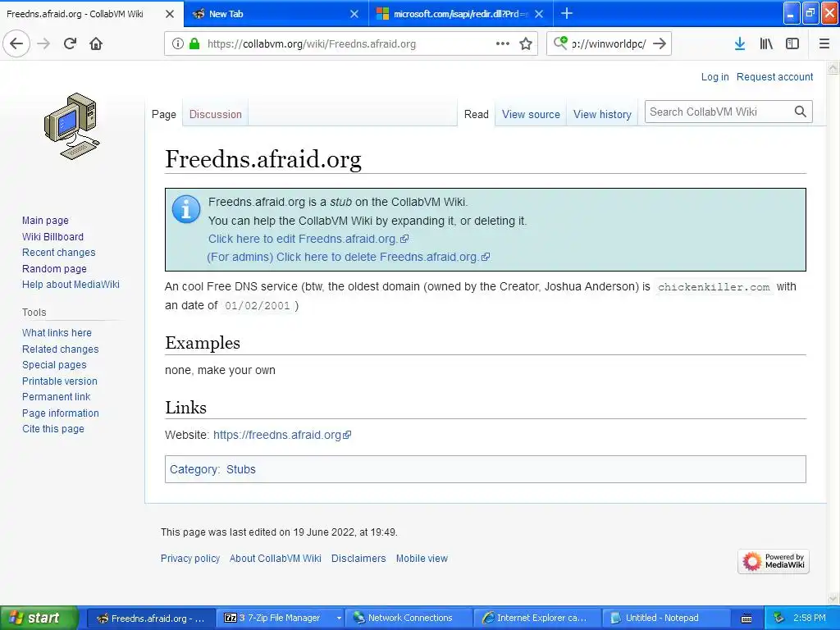Viewport: 840px width, 630px height.
Task: Click the Request account link
Action: coord(774,76)
